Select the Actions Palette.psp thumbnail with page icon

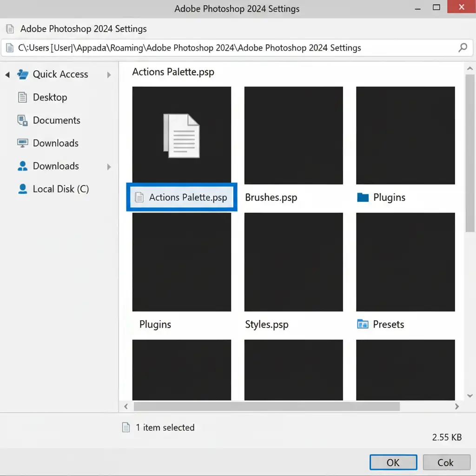pos(182,135)
